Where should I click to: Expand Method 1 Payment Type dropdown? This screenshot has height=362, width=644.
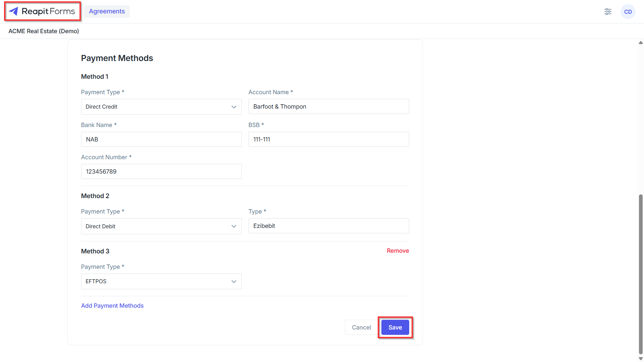point(161,107)
